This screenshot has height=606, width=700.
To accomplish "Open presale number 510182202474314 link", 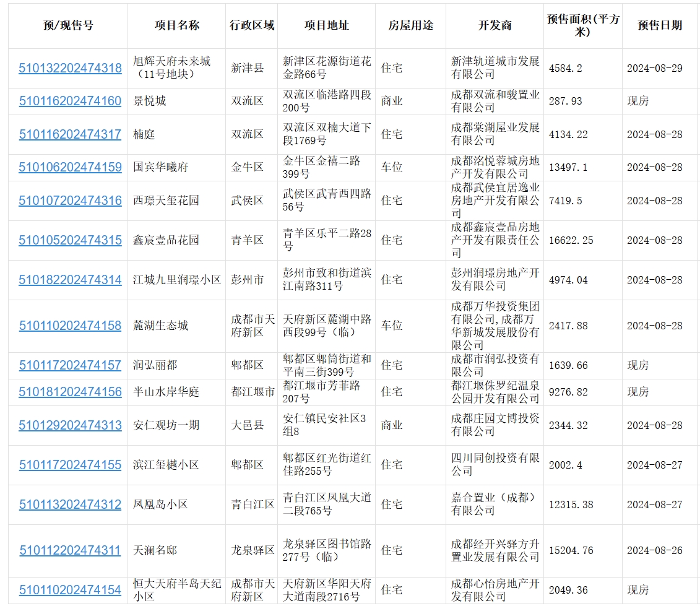I will (x=70, y=280).
